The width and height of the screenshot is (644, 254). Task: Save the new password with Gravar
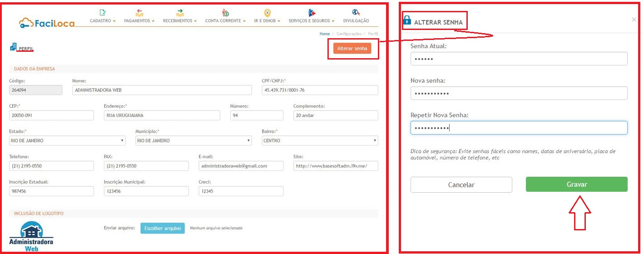click(576, 184)
